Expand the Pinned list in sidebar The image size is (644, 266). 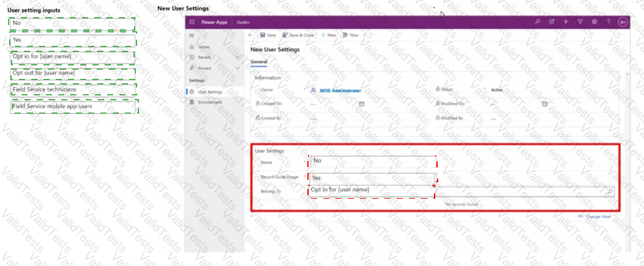pyautogui.click(x=238, y=68)
